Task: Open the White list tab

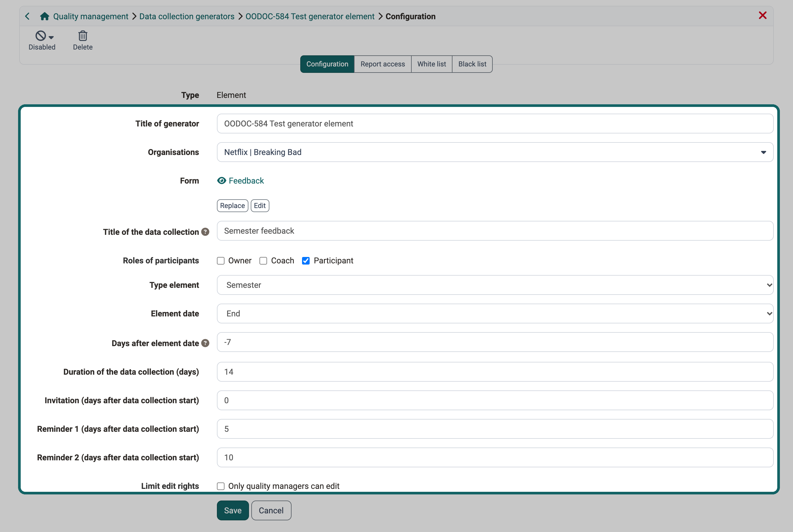Action: [431, 64]
